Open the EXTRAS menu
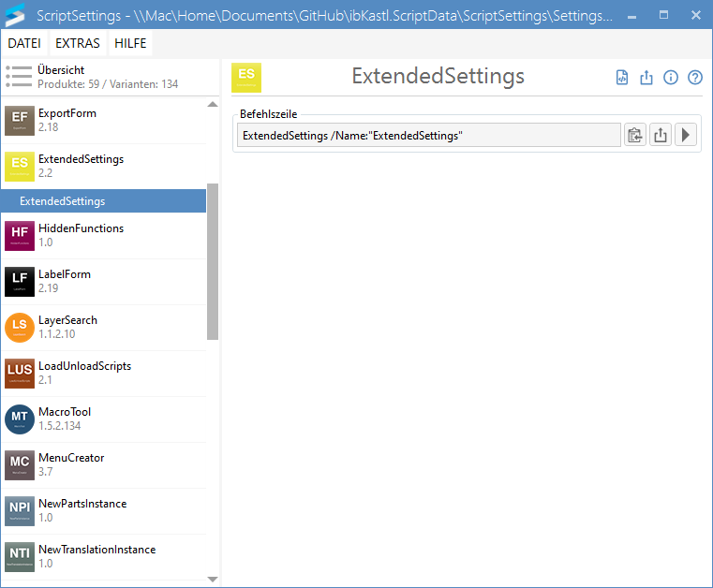This screenshot has width=713, height=588. [78, 43]
